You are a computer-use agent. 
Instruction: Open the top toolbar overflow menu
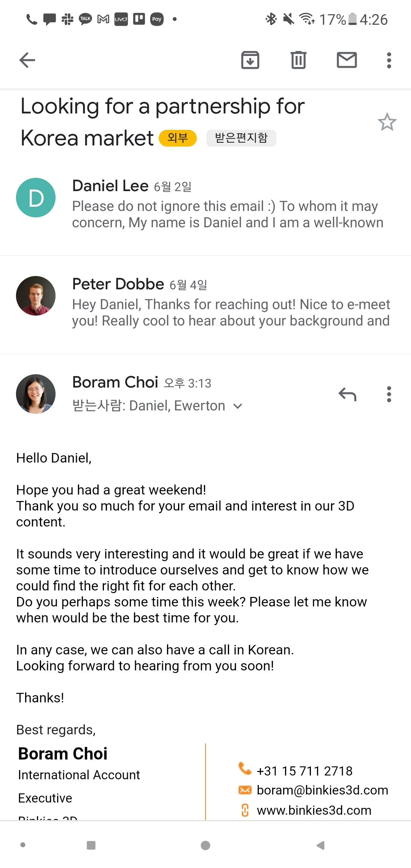click(x=389, y=60)
